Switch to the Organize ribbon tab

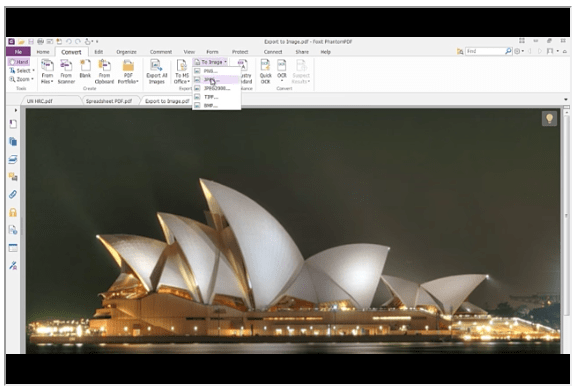pos(126,52)
